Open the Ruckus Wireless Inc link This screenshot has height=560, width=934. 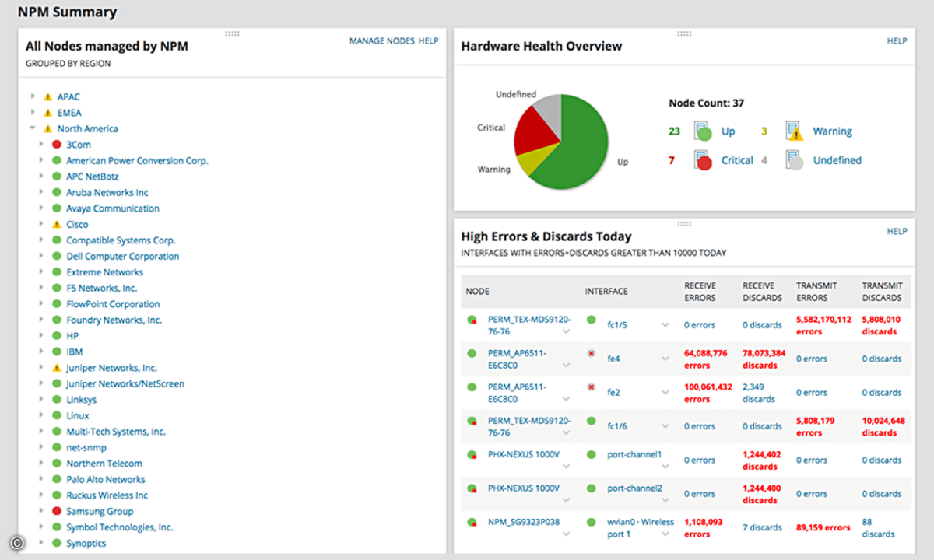[107, 495]
